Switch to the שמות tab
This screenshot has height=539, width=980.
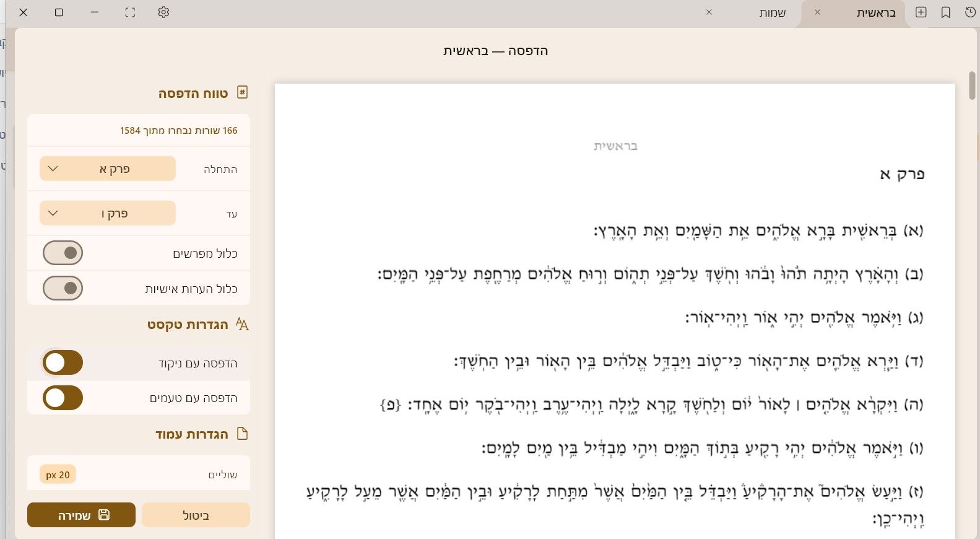pos(773,13)
